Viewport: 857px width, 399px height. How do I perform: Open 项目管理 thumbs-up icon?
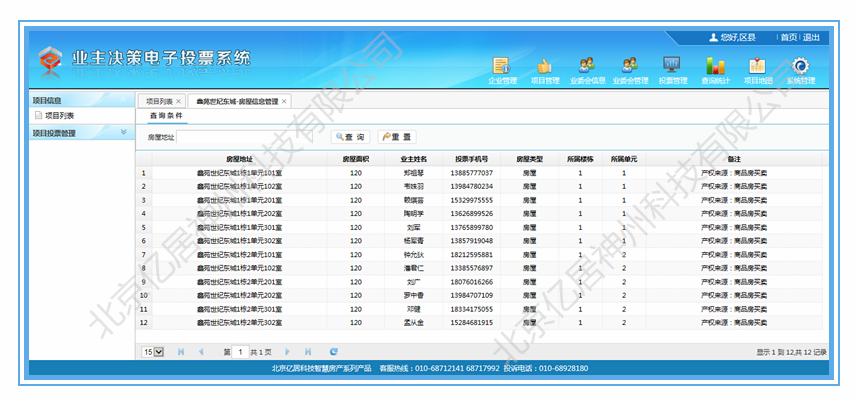pyautogui.click(x=544, y=66)
